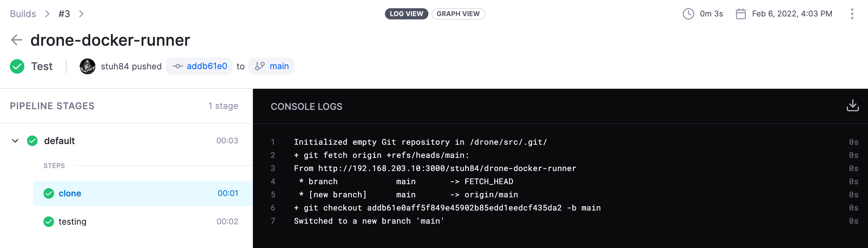Click the green check on the testing step
The image size is (868, 248).
[x=48, y=222]
